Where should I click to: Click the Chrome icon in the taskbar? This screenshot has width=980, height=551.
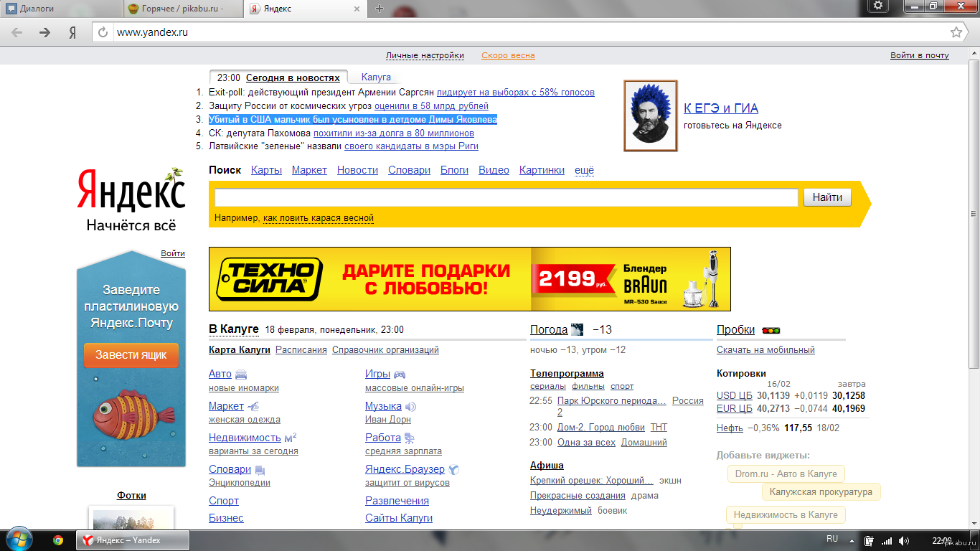(x=58, y=540)
